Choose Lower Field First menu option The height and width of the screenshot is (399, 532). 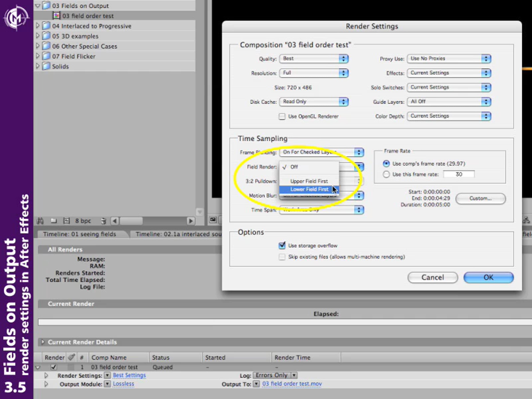(x=309, y=190)
